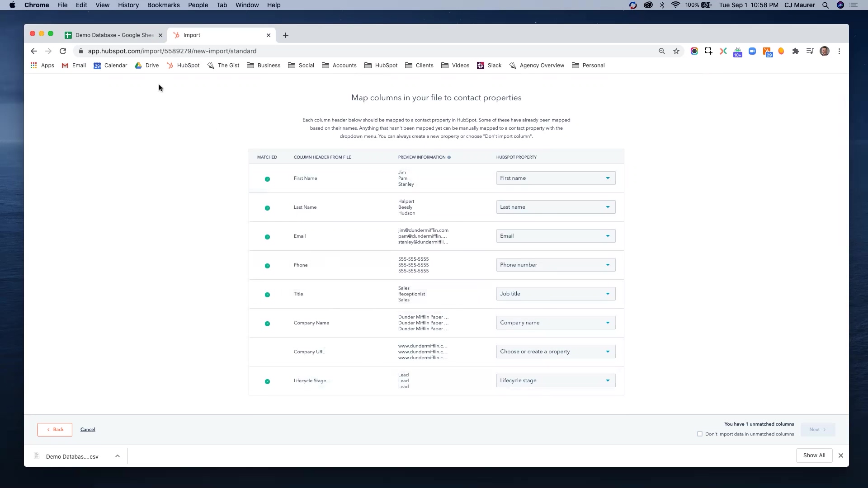868x488 pixels.
Task: Open the Slack bookmark
Action: click(489, 66)
